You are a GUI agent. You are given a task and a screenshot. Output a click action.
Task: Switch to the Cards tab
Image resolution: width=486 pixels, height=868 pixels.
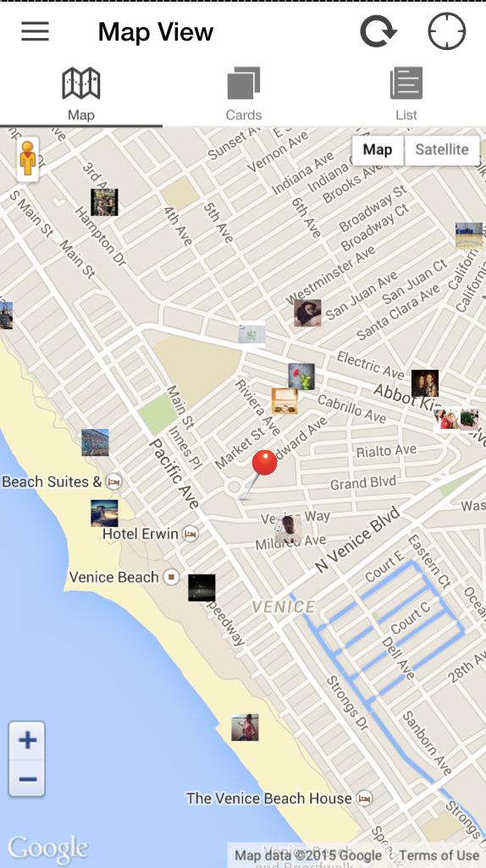243,94
